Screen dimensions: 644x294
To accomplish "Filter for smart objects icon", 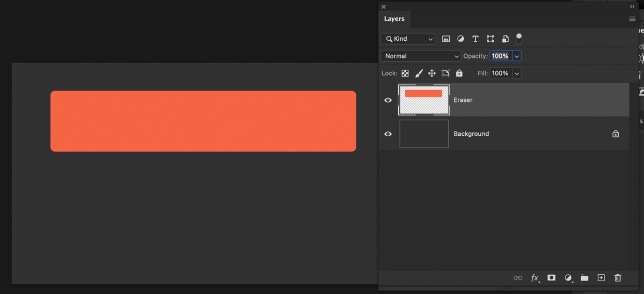I will point(505,39).
